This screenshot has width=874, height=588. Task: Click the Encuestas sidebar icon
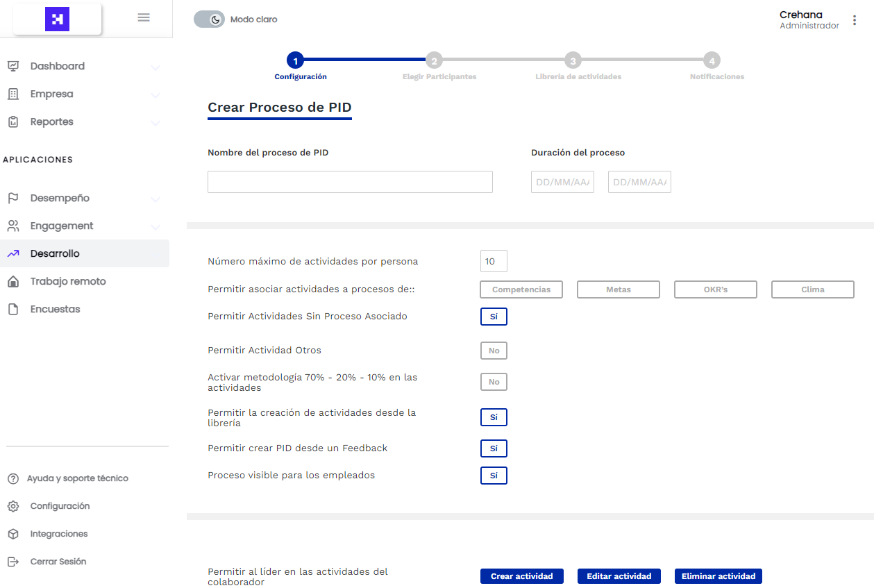click(15, 309)
